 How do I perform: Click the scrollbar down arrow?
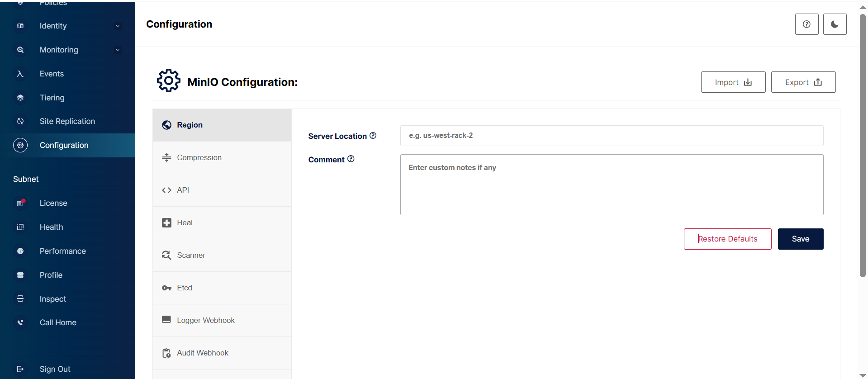[863, 375]
